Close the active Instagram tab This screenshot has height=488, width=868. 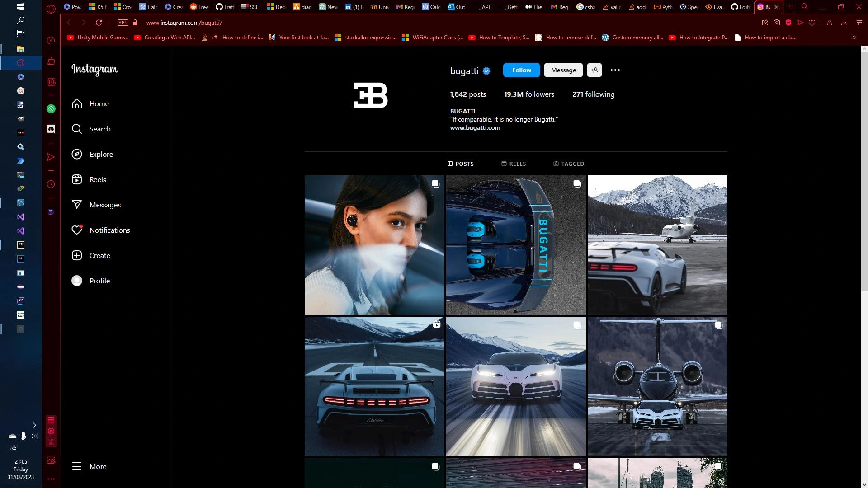[x=777, y=7]
